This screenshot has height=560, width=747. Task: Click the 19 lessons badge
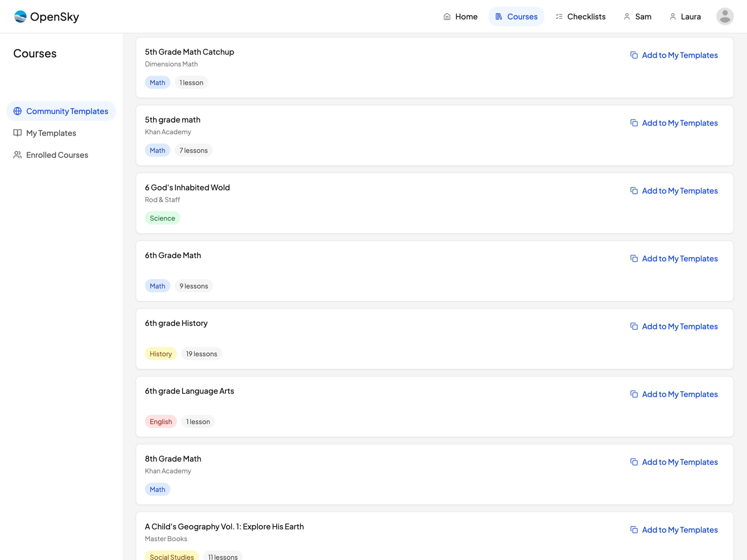pos(202,354)
